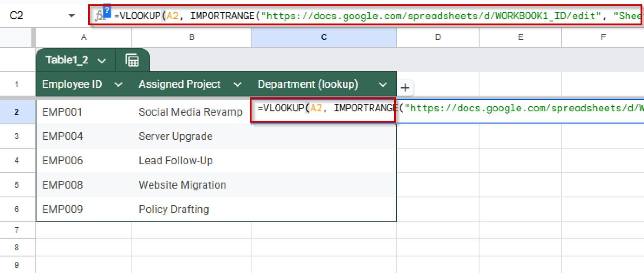Click the fx function icon
The image size is (644, 273).
[99, 15]
